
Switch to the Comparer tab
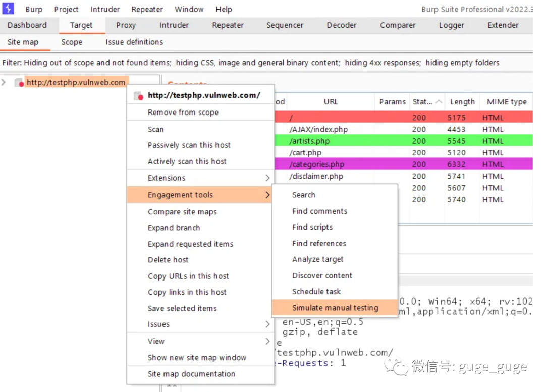pos(398,25)
